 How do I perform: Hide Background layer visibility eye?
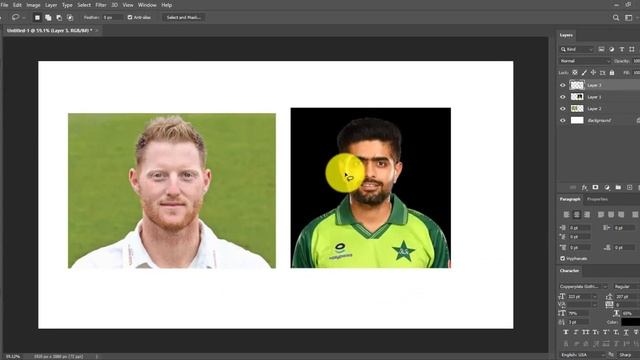(563, 120)
